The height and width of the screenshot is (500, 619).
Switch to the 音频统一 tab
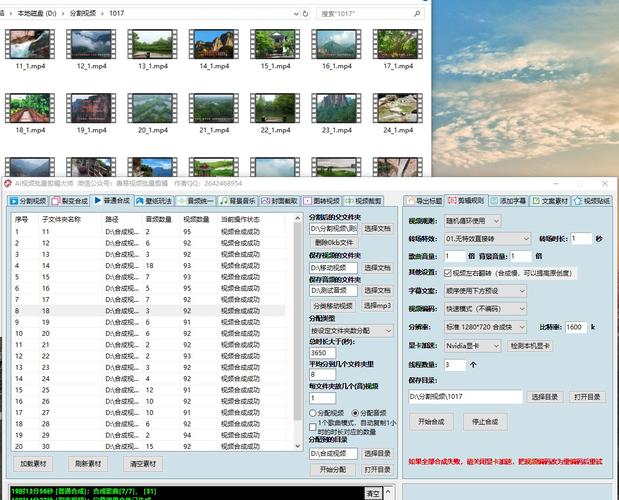pyautogui.click(x=195, y=201)
